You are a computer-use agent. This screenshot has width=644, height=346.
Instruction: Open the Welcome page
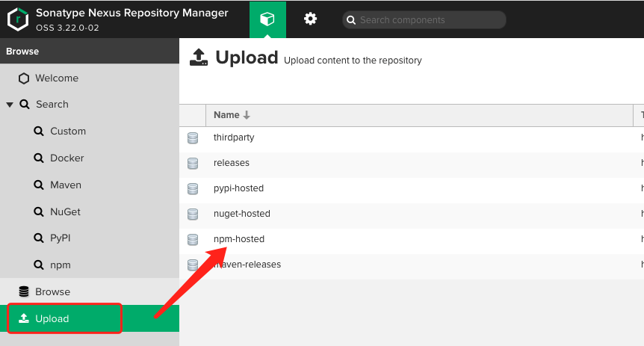pyautogui.click(x=57, y=78)
